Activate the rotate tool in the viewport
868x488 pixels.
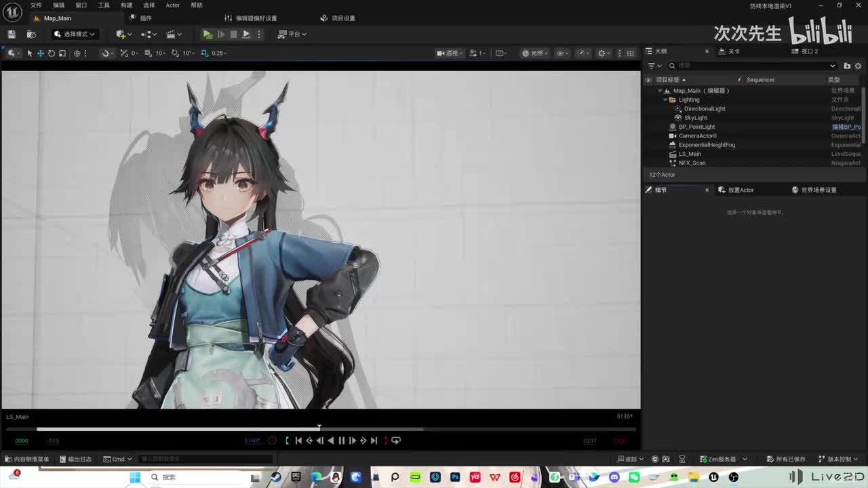(52, 53)
